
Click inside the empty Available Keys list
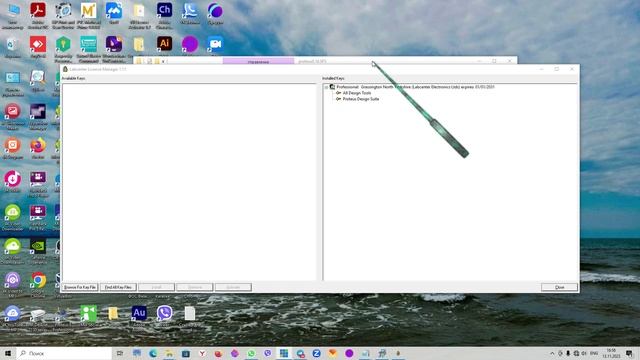(189, 182)
